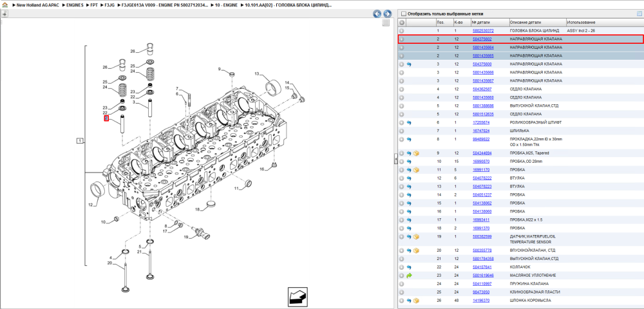
Task: Open part number link 5801435665
Action: tap(483, 56)
